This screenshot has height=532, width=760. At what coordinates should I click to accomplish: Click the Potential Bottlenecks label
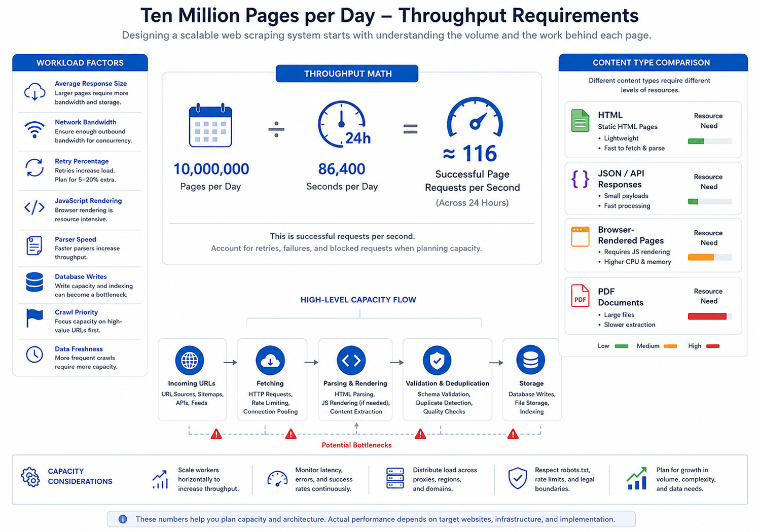[356, 445]
